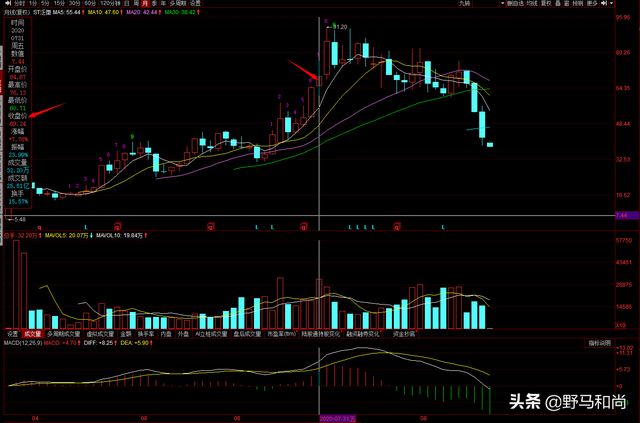Image resolution: width=640 pixels, height=423 pixels.
Task: Select the 成交量 volume tab
Action: point(32,334)
